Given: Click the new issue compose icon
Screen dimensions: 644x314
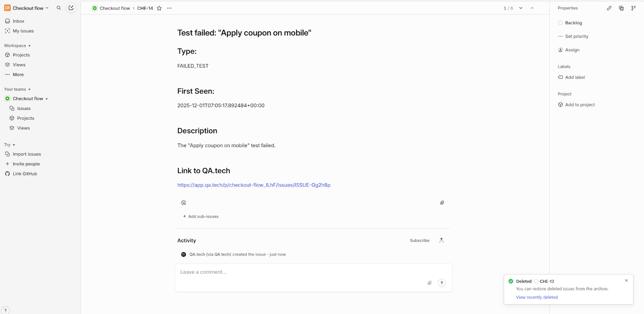Looking at the screenshot, I should 71,8.
